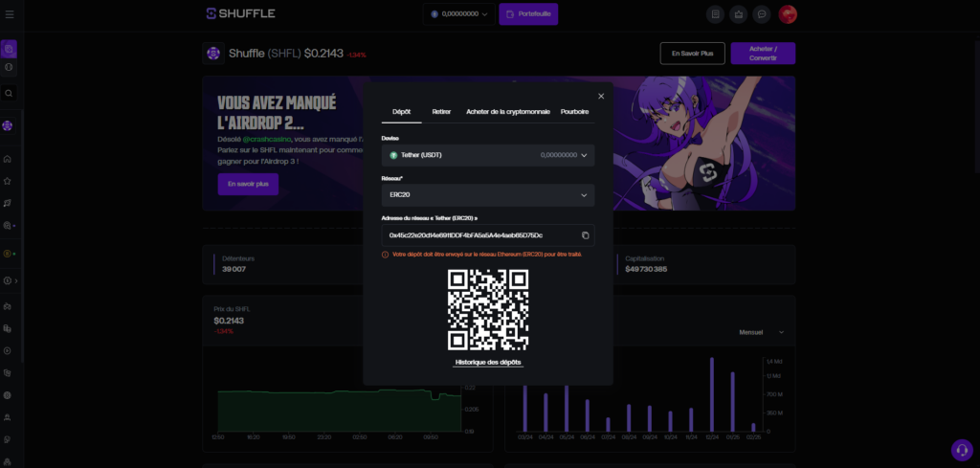Close the deposit dialog

(601, 96)
